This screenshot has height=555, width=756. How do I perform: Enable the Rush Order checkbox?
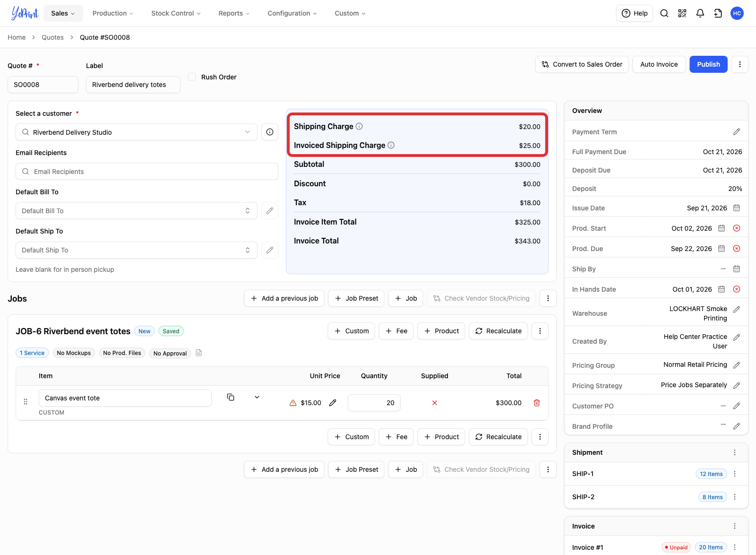[192, 77]
